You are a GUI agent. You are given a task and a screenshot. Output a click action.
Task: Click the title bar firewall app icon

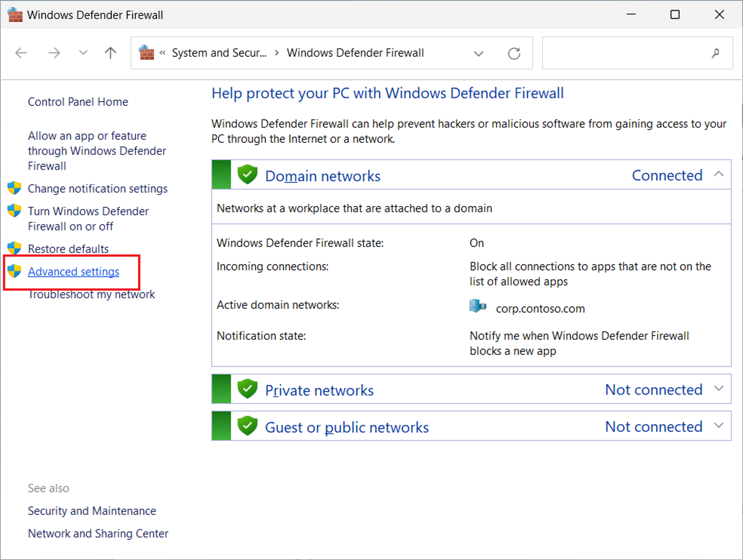15,15
